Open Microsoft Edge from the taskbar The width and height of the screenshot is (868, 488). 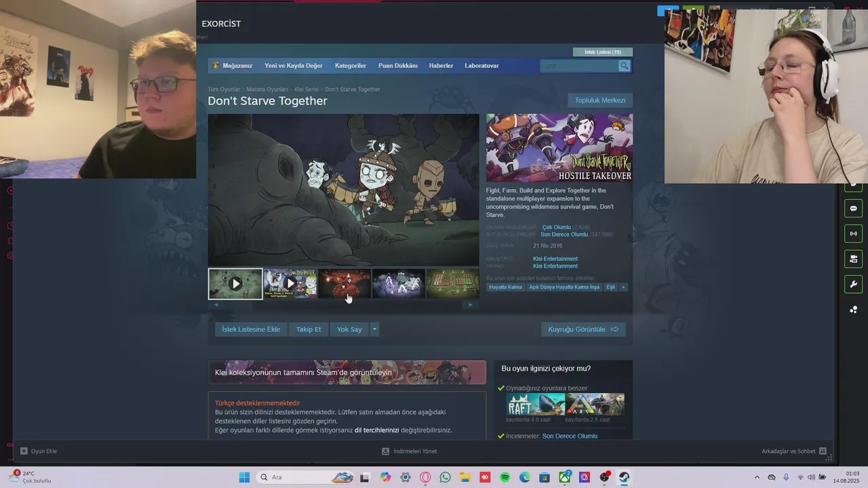click(x=524, y=477)
